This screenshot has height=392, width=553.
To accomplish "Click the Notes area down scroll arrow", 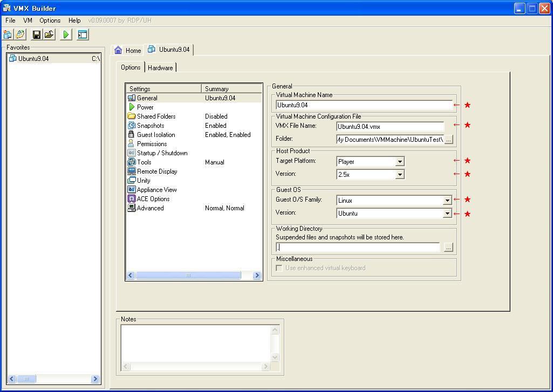I will (x=275, y=357).
